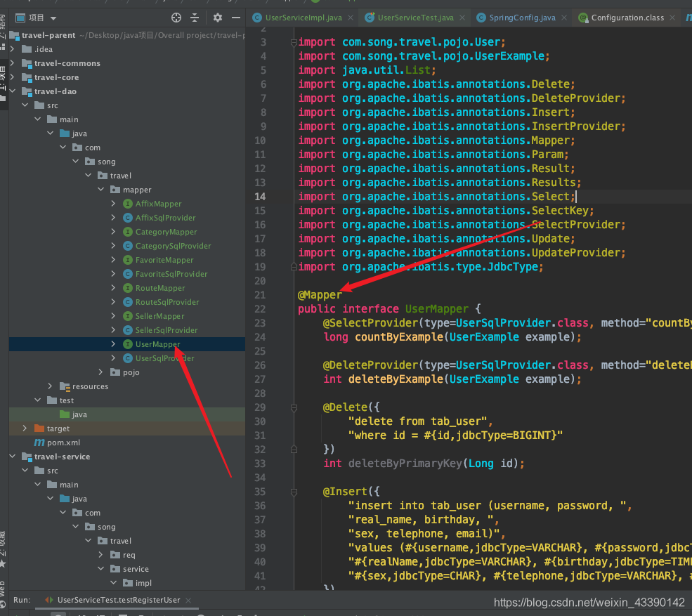Click the resources folder icon
Image resolution: width=692 pixels, height=616 pixels.
coord(65,386)
